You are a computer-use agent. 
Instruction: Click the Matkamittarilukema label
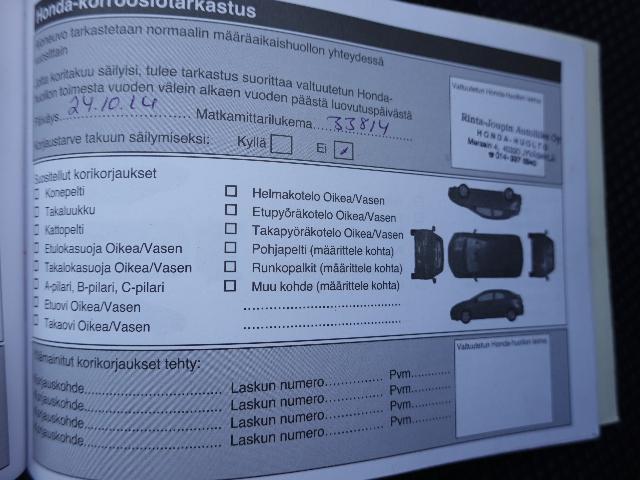pyautogui.click(x=254, y=118)
